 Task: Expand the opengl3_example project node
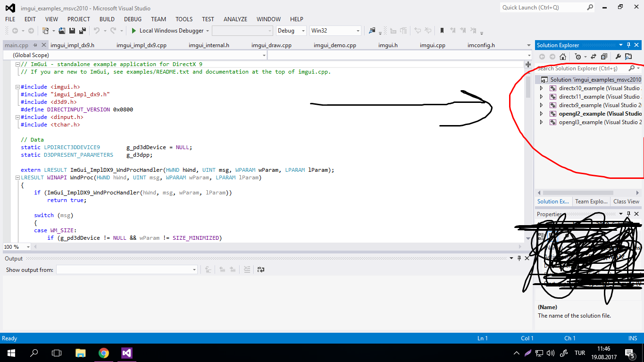(541, 122)
